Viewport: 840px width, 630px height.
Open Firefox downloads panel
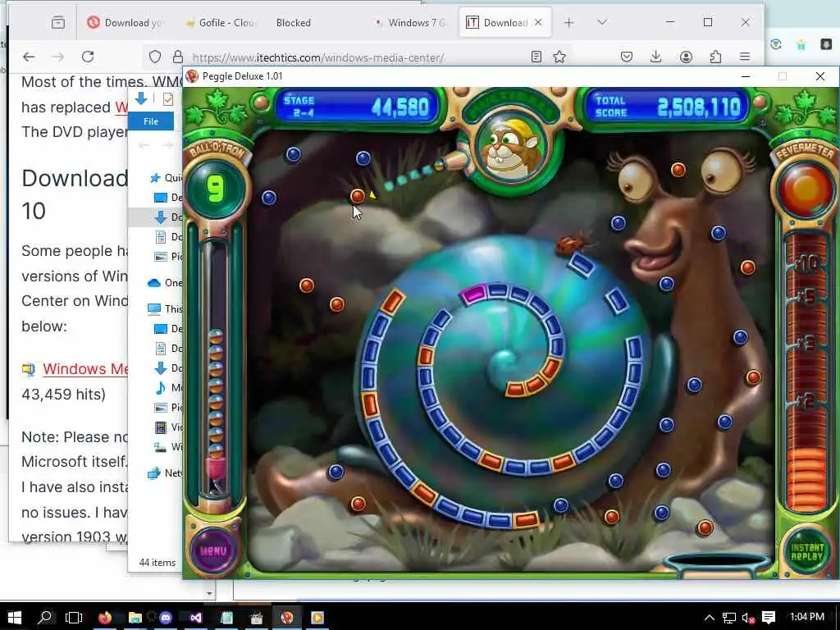point(655,57)
